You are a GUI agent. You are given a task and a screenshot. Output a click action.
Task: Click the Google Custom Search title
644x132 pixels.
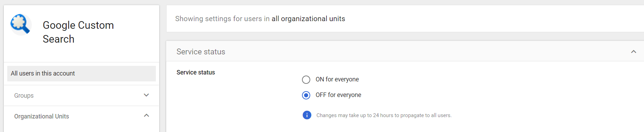tap(78, 32)
